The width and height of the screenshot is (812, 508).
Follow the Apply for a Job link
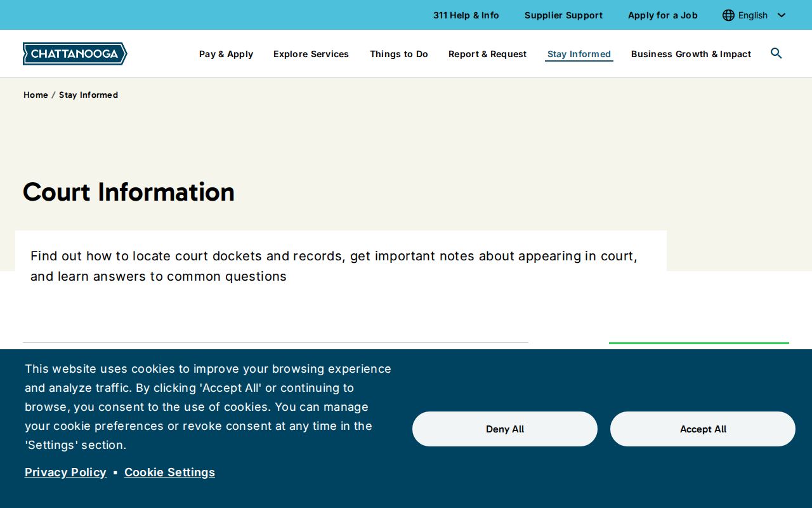pyautogui.click(x=662, y=15)
